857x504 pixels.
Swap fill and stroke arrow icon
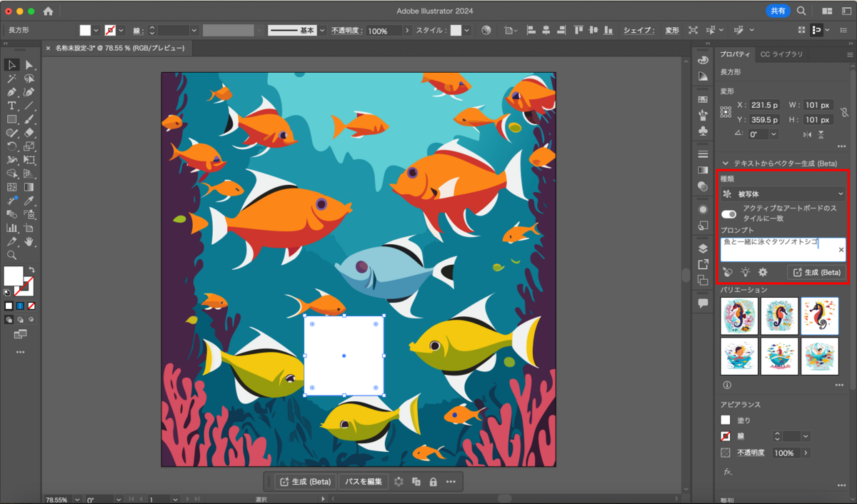[31, 270]
